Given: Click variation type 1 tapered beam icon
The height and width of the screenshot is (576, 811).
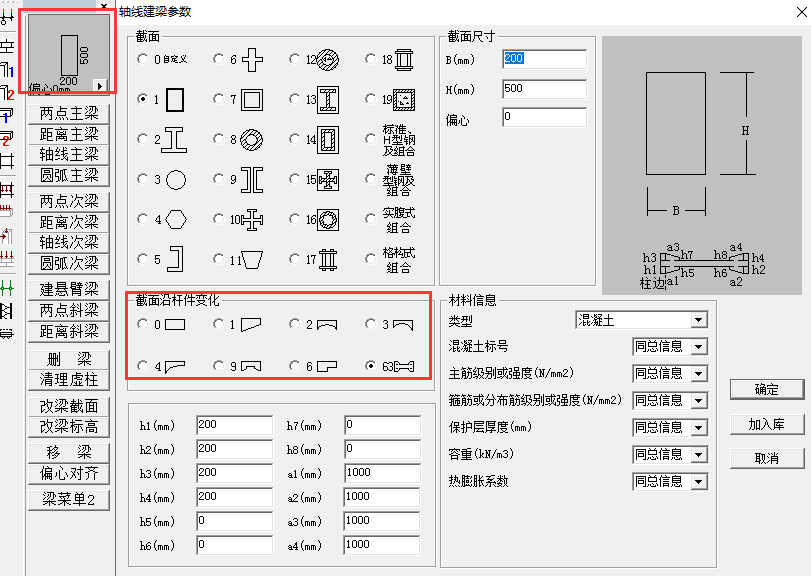Looking at the screenshot, I should pyautogui.click(x=251, y=325).
